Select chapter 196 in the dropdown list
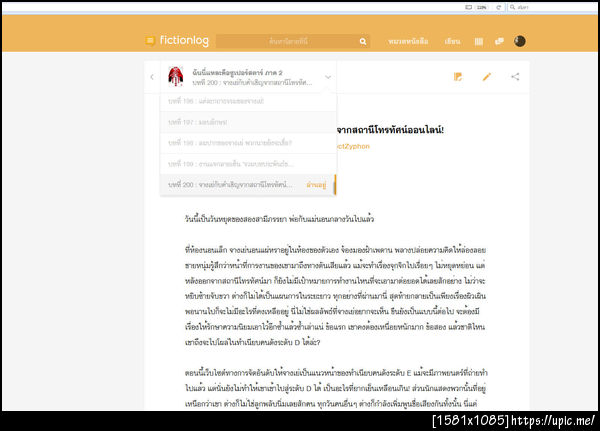 click(x=248, y=101)
